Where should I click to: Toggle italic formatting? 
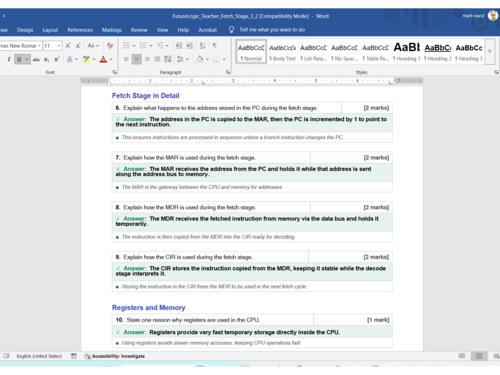pos(9,59)
